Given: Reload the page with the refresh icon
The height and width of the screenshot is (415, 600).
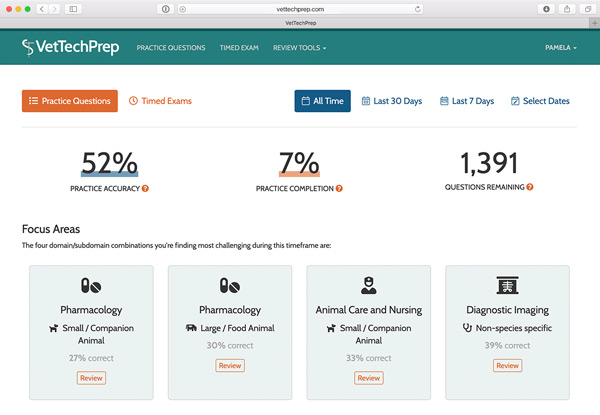Looking at the screenshot, I should [417, 9].
